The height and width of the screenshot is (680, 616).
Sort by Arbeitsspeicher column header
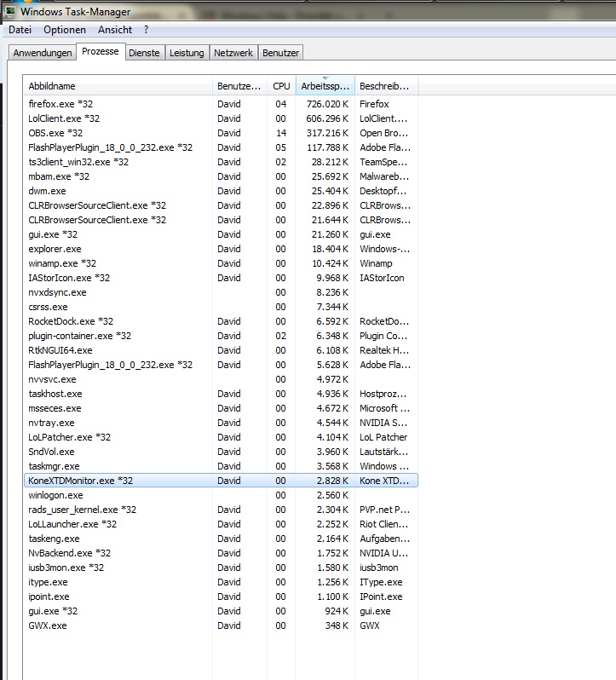click(325, 86)
